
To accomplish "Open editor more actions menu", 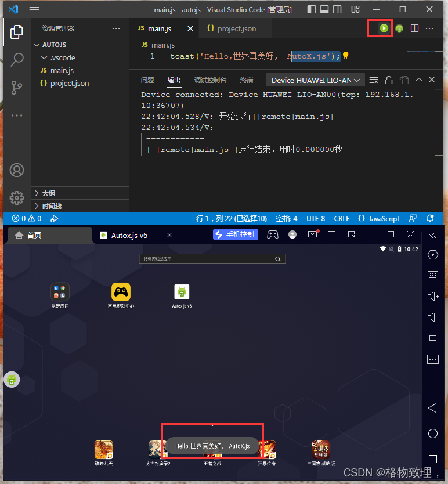I will tap(429, 28).
